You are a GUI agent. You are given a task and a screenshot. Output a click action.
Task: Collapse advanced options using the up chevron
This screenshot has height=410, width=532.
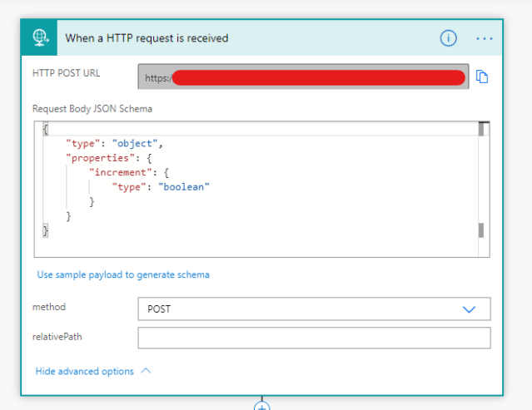click(147, 371)
